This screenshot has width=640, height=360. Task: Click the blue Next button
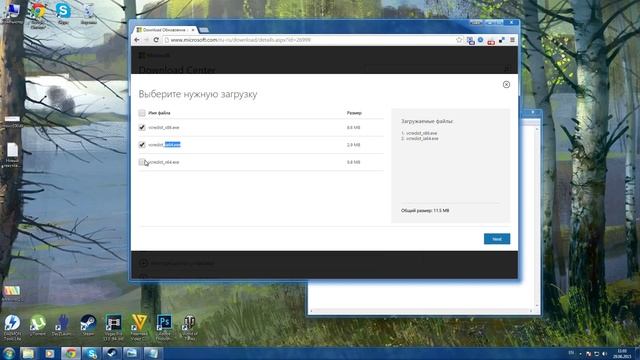tap(497, 239)
